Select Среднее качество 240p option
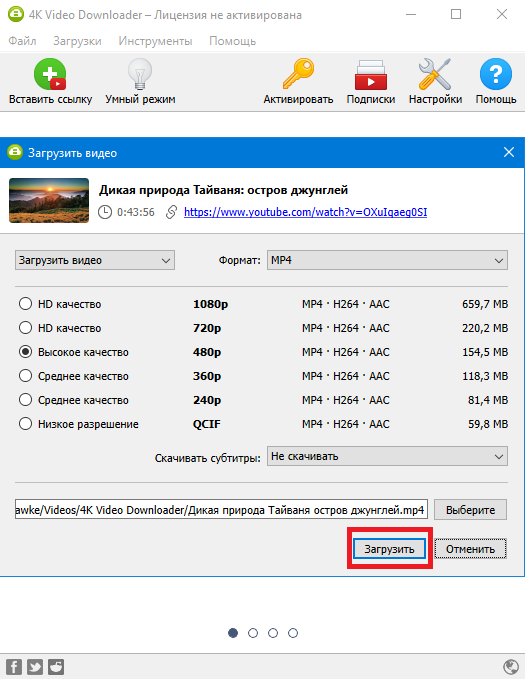Image resolution: width=525 pixels, height=679 pixels. [26, 399]
